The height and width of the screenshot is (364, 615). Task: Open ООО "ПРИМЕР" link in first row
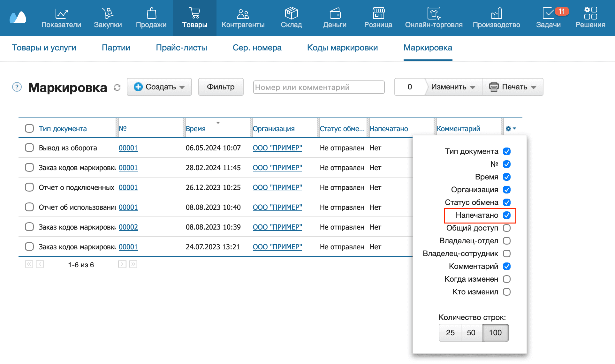[x=277, y=148]
